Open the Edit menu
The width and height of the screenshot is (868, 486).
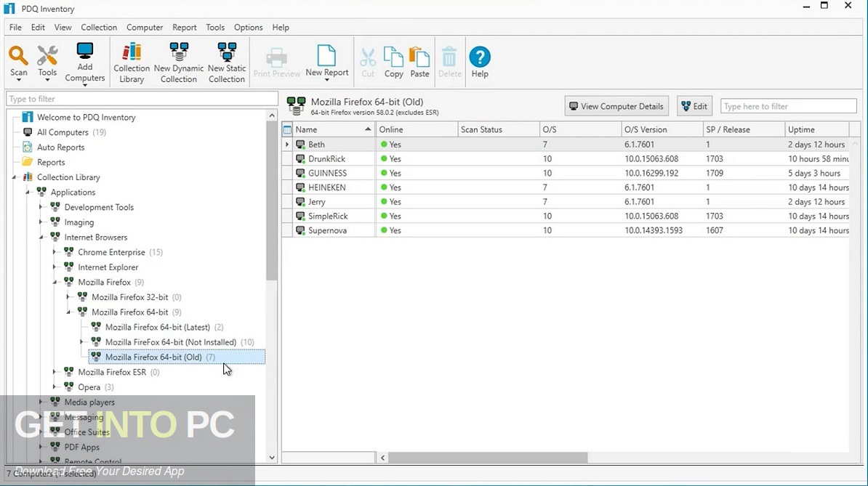38,27
